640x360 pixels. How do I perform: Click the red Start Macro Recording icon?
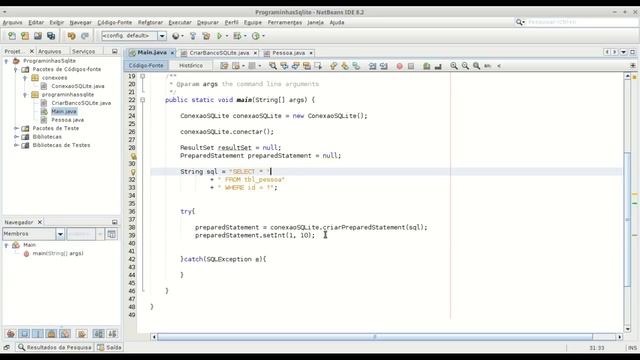400,66
